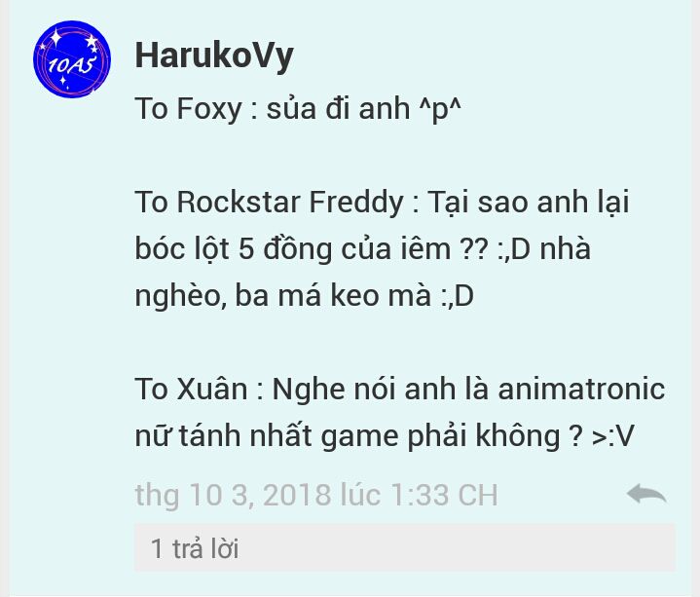The image size is (700, 597).
Task: Select the "To Rockstar Freddy" paragraph start
Action: (x=270, y=203)
